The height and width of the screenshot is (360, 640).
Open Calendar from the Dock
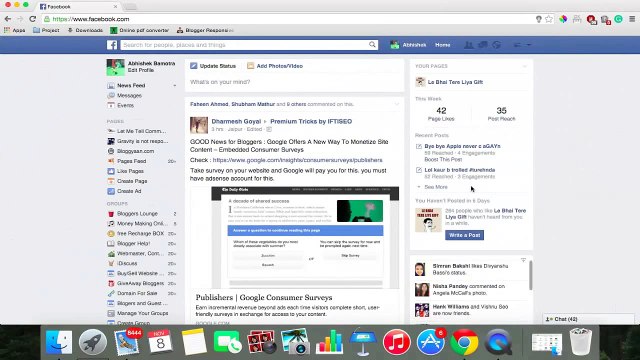click(x=160, y=342)
